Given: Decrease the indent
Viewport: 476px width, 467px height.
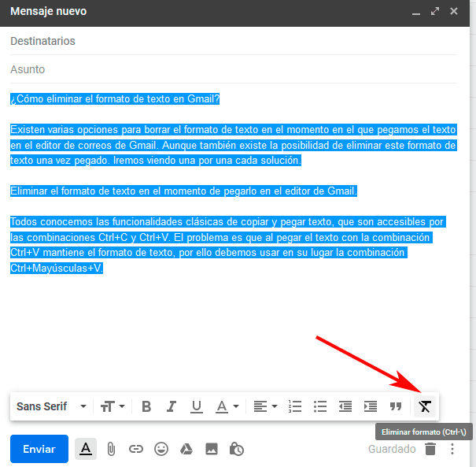Looking at the screenshot, I should pyautogui.click(x=345, y=406).
